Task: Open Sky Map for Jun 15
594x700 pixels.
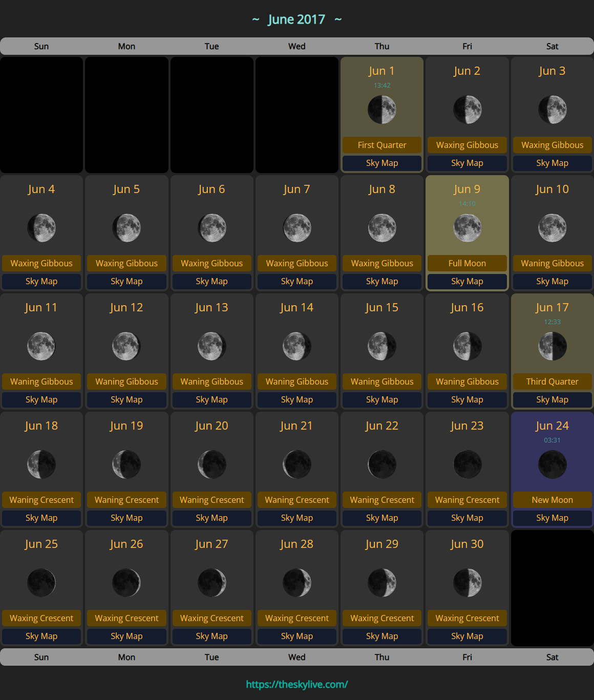Action: (382, 399)
